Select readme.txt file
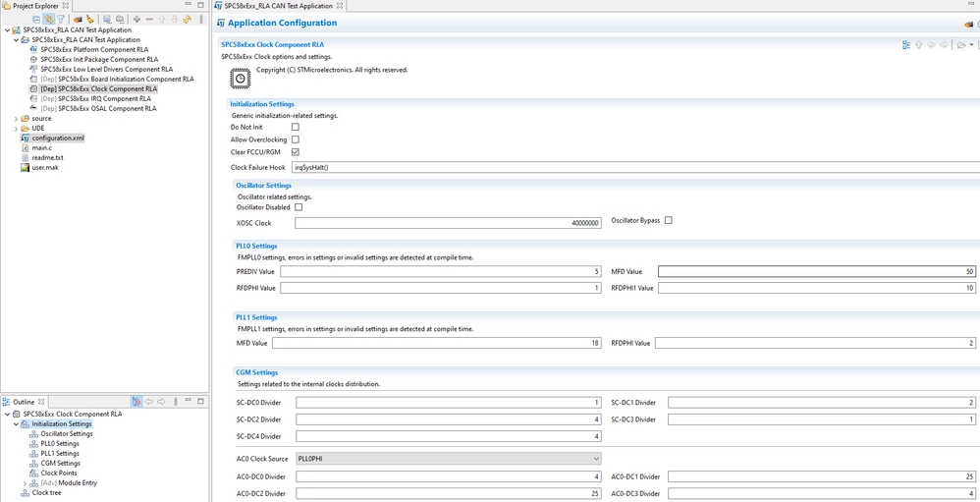980x502 pixels. pos(47,157)
